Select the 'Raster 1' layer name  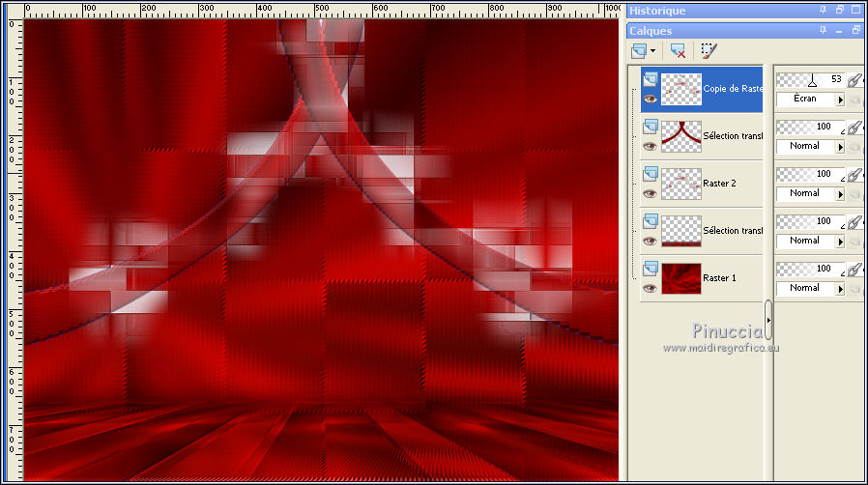coord(720,277)
